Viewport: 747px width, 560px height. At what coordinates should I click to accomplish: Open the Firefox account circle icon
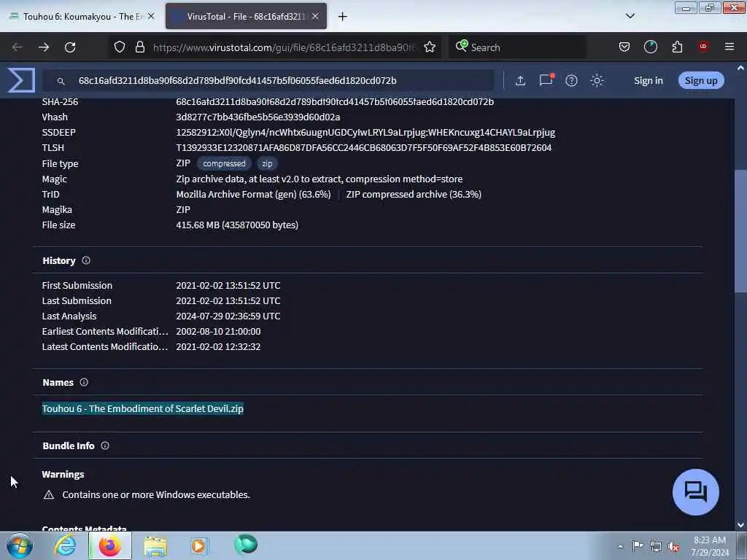point(650,47)
